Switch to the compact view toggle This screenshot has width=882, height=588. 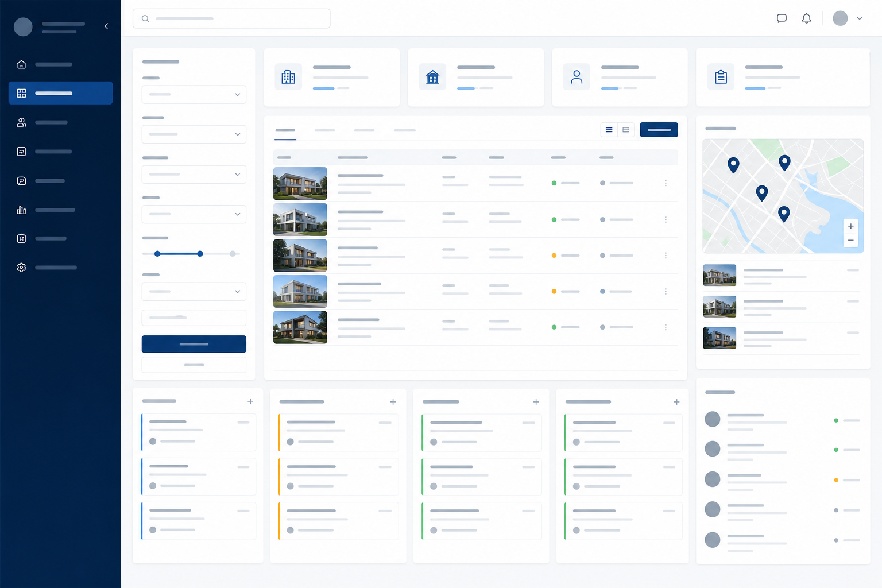626,130
